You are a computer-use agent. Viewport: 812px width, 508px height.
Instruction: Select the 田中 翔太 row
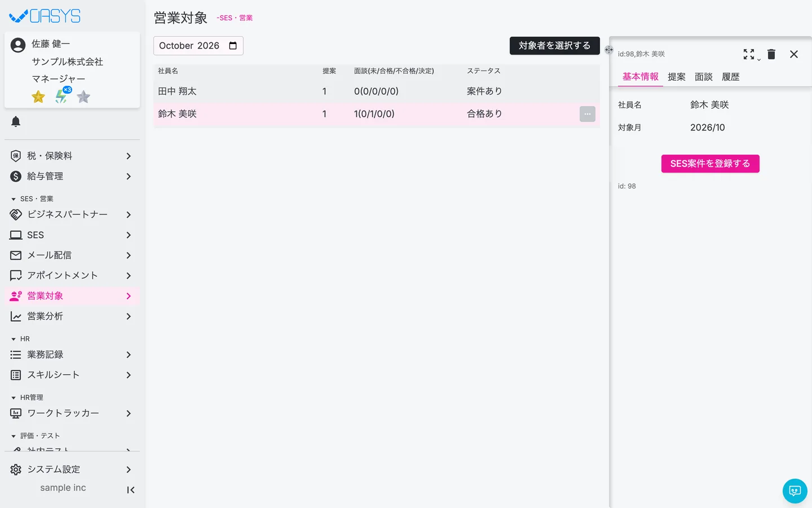[x=377, y=91]
